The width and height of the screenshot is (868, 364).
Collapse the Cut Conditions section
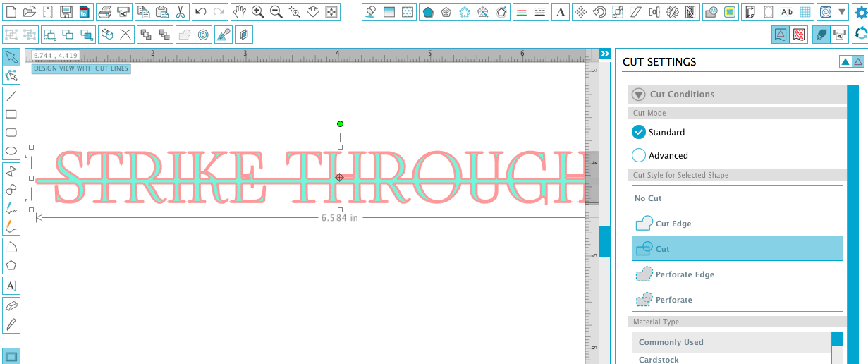coord(639,95)
